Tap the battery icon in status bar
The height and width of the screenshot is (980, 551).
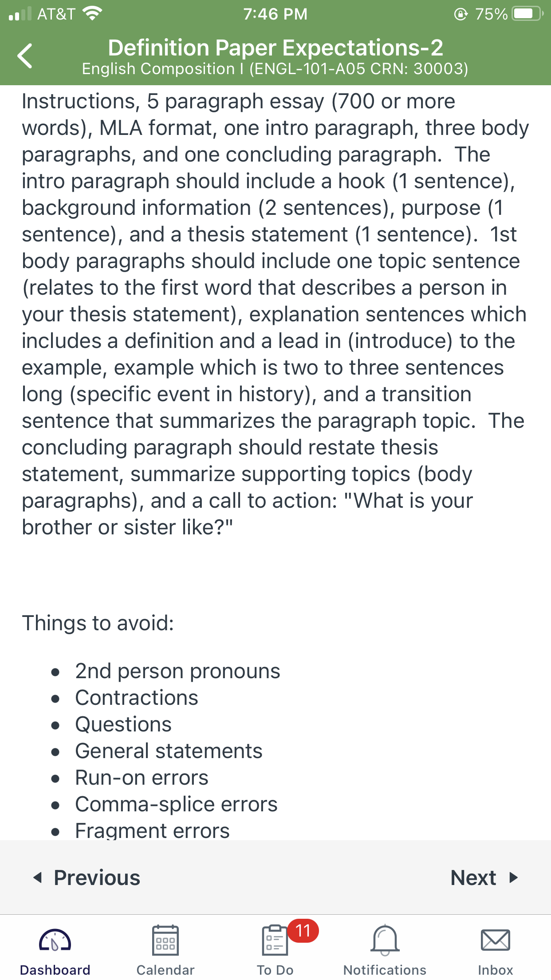click(x=527, y=14)
